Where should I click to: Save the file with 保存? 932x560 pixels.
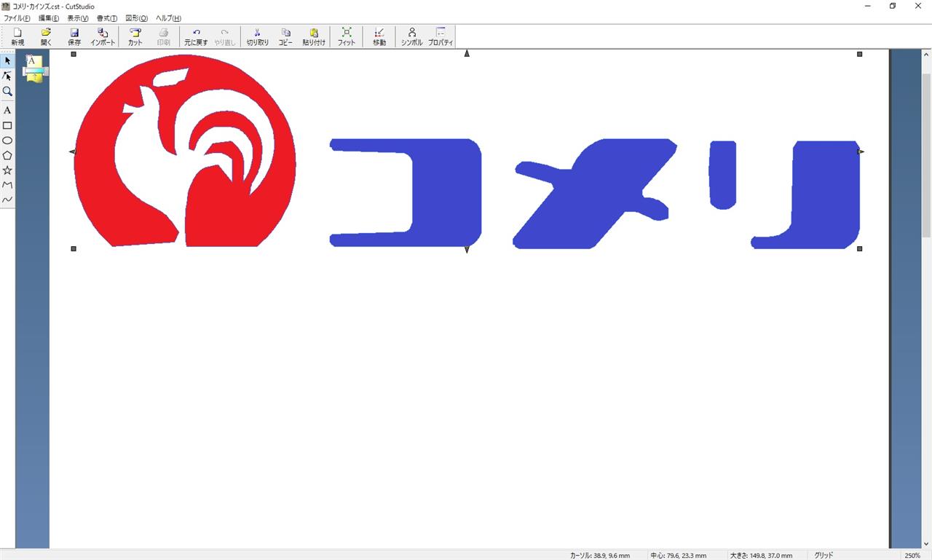pyautogui.click(x=74, y=36)
